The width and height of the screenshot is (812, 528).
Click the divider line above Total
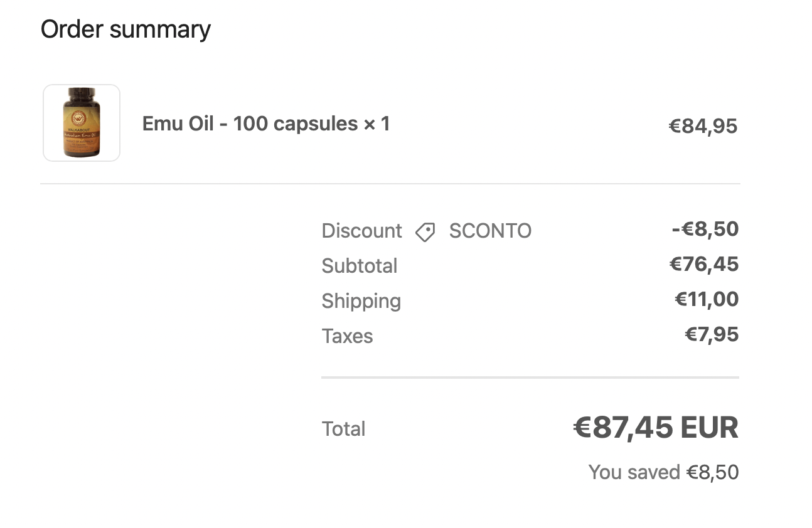(x=530, y=378)
